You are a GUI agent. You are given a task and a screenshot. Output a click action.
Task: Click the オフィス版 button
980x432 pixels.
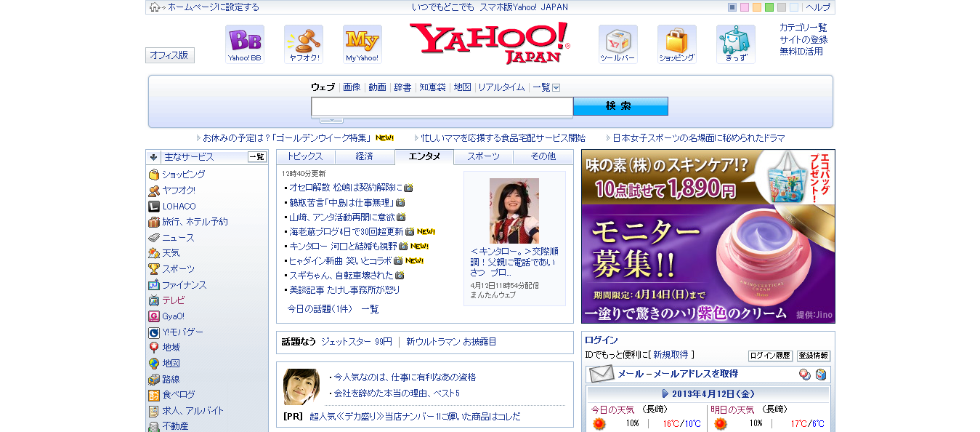tap(169, 55)
